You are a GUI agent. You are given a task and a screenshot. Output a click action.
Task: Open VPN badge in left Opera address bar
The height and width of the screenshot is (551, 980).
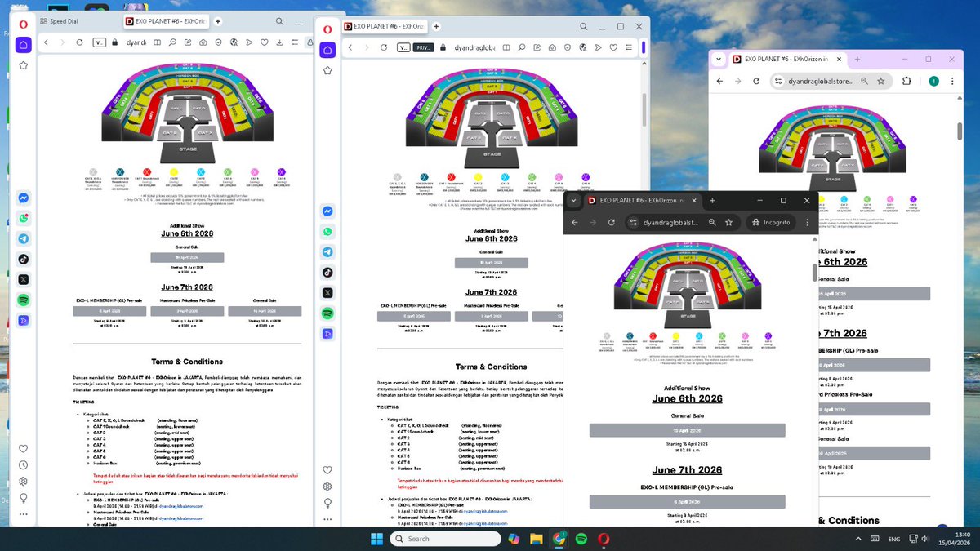point(100,42)
